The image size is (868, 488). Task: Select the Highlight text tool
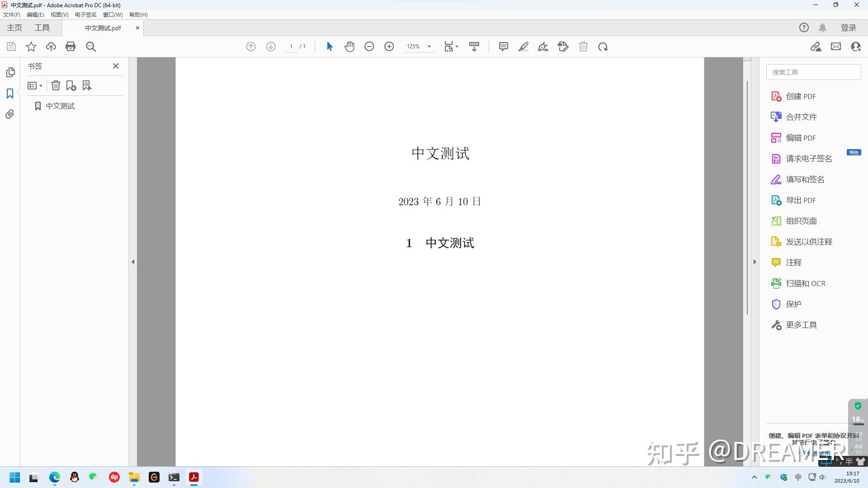tap(524, 47)
